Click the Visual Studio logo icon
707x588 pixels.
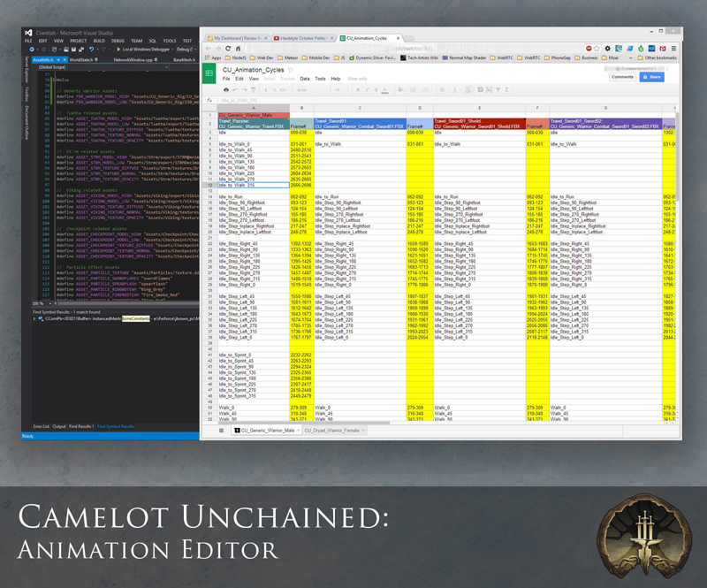28,33
